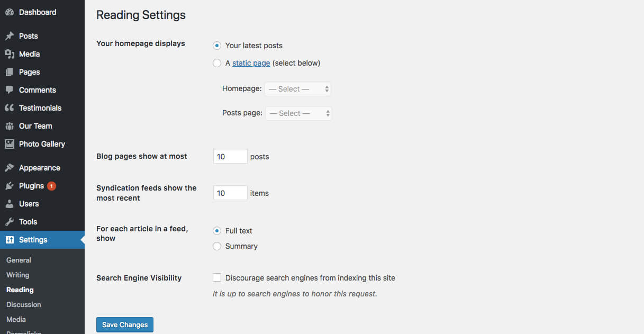Click the Dashboard gauge icon
The height and width of the screenshot is (334, 644).
[x=10, y=12]
